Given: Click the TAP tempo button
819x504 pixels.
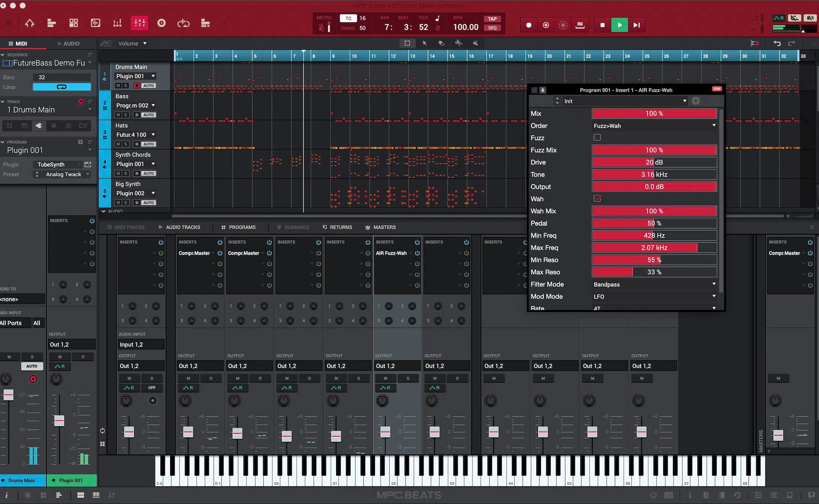Looking at the screenshot, I should 492,19.
